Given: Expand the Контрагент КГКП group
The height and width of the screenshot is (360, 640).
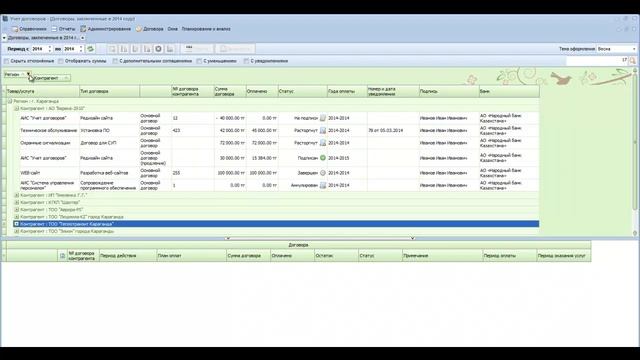Looking at the screenshot, I should [x=17, y=202].
